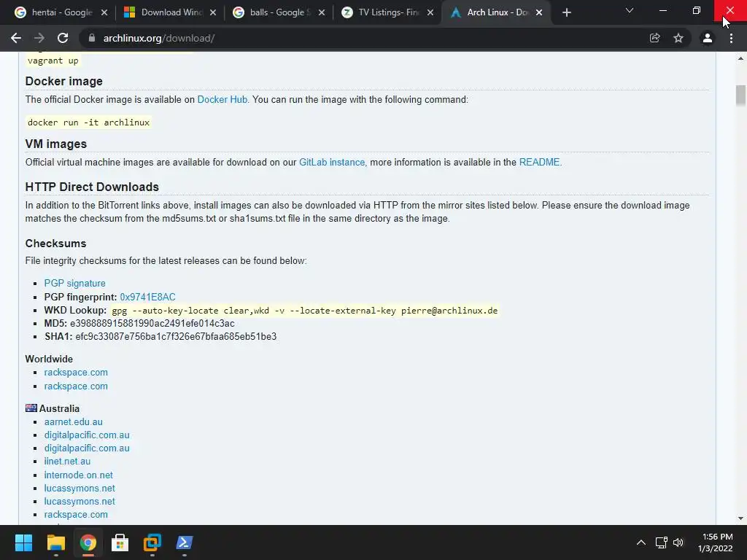Show hidden system tray icons
This screenshot has width=747, height=560.
pos(641,542)
